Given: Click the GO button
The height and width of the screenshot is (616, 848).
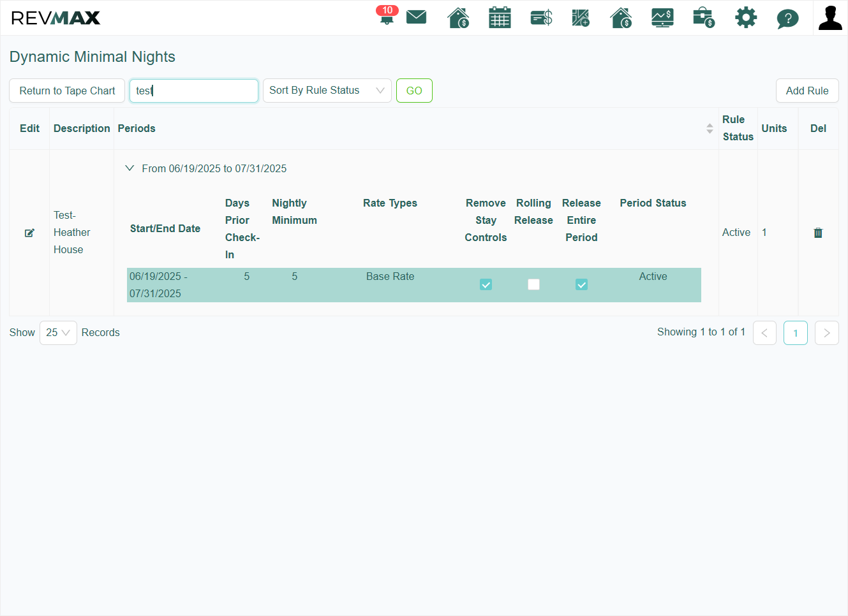Looking at the screenshot, I should pos(414,91).
